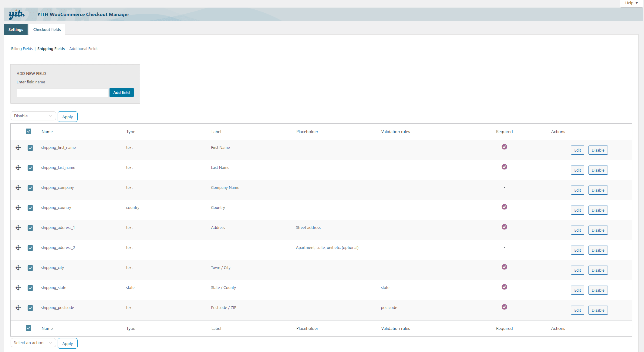
Task: Click the Required checkmark for shipping_state
Action: tap(504, 287)
